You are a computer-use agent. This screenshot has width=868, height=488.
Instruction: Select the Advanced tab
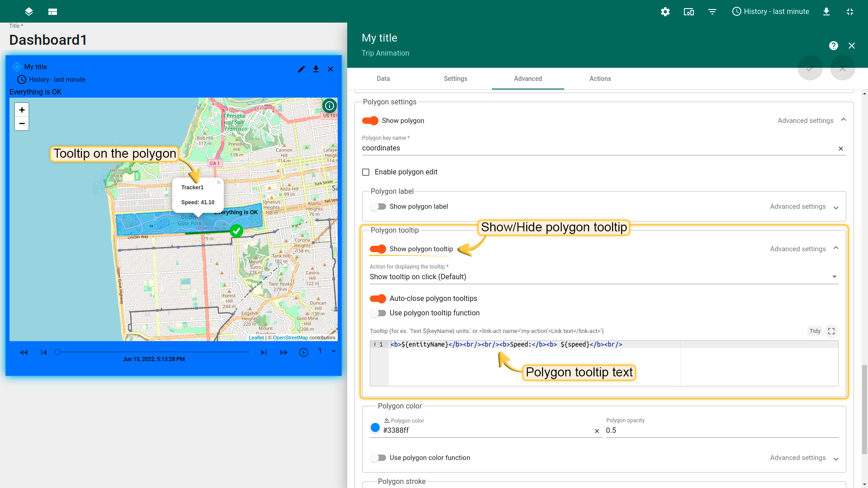click(528, 79)
